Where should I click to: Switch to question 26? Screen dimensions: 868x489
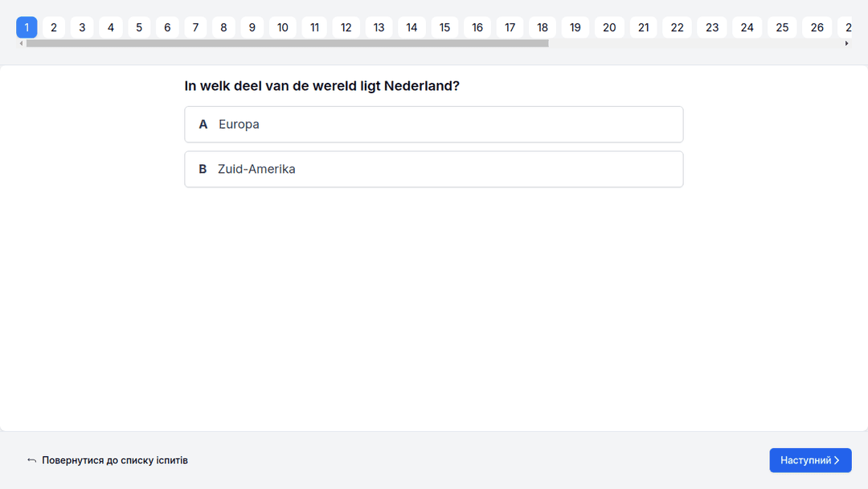(x=817, y=27)
